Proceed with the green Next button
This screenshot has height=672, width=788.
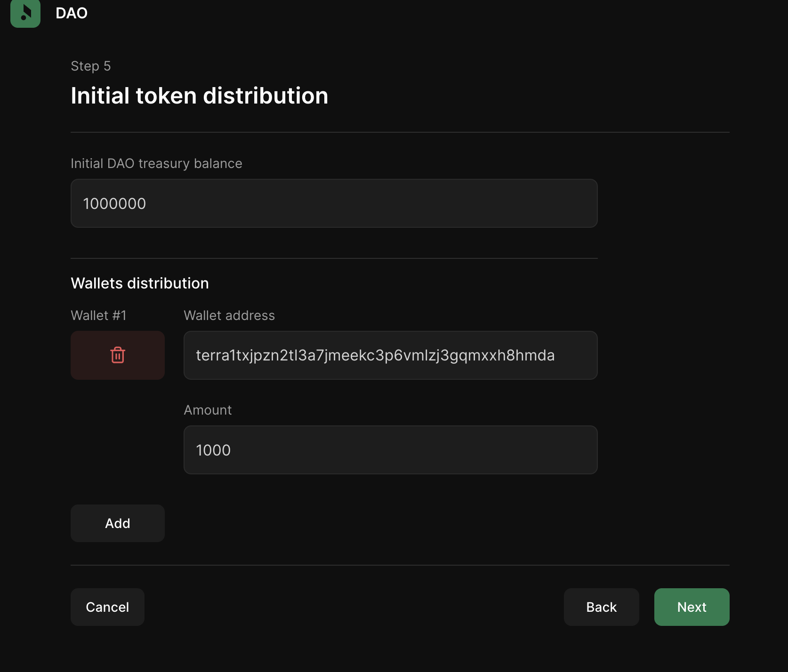click(692, 607)
